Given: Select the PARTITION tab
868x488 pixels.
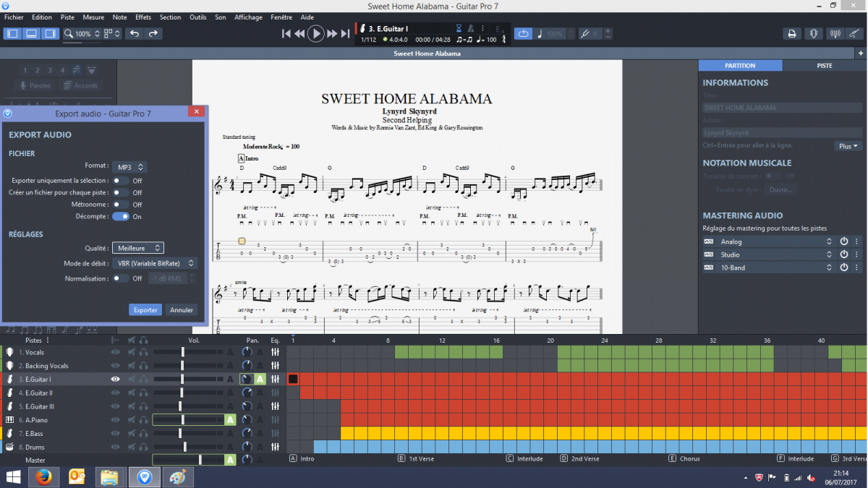Looking at the screenshot, I should point(740,65).
